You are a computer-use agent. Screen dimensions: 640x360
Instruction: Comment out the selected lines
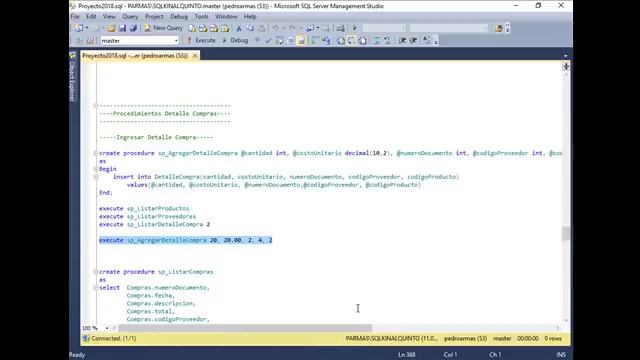click(376, 40)
